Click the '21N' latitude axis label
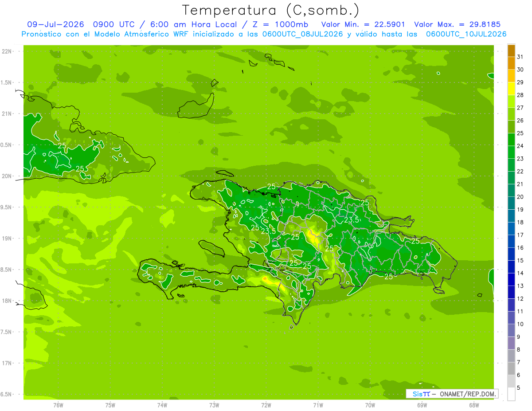This screenshot has height=411, width=532. click(x=7, y=114)
